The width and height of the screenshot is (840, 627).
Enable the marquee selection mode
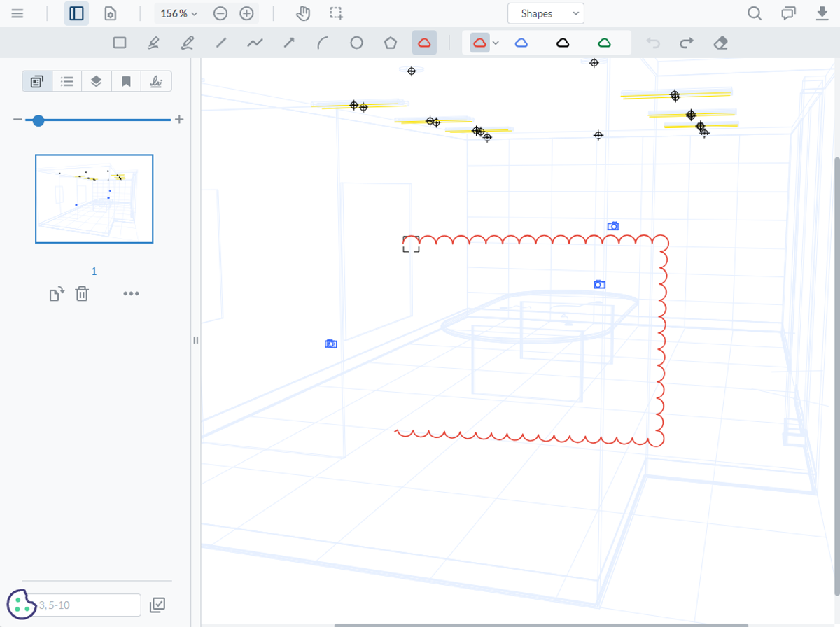(x=337, y=13)
